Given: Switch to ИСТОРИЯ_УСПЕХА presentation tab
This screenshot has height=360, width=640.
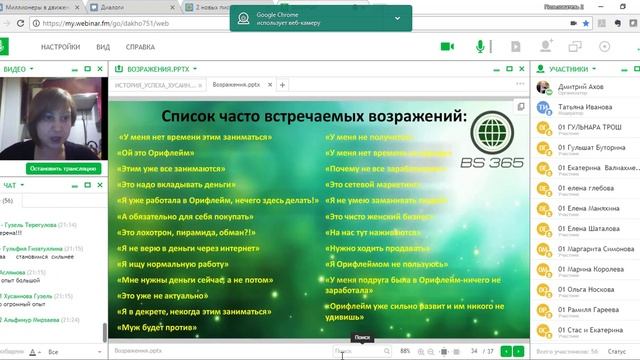Looking at the screenshot, I should pos(158,85).
